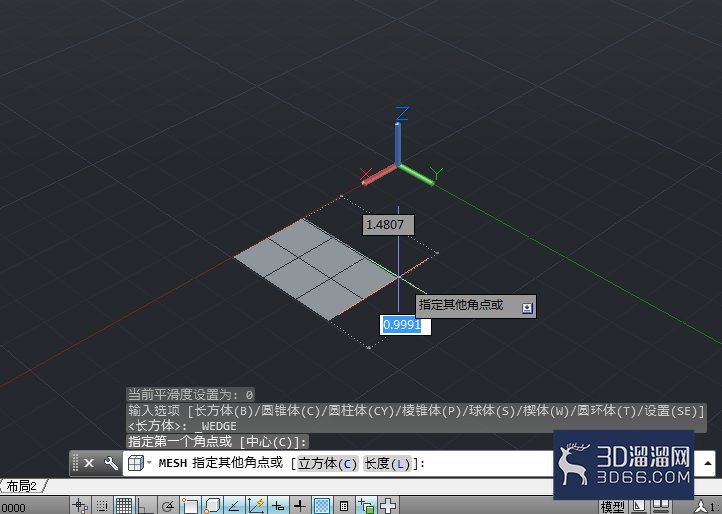The height and width of the screenshot is (514, 722).
Task: Click 指定第一个角点或 [中心(C)] history line
Action: 217,442
